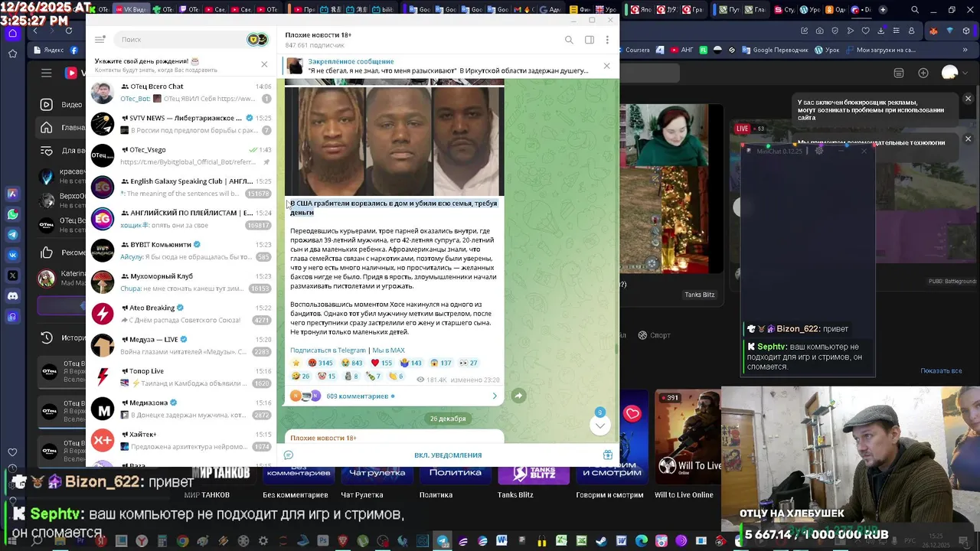Toggle Telegram right sidebar panel icon
The height and width of the screenshot is (551, 980).
[x=590, y=40]
